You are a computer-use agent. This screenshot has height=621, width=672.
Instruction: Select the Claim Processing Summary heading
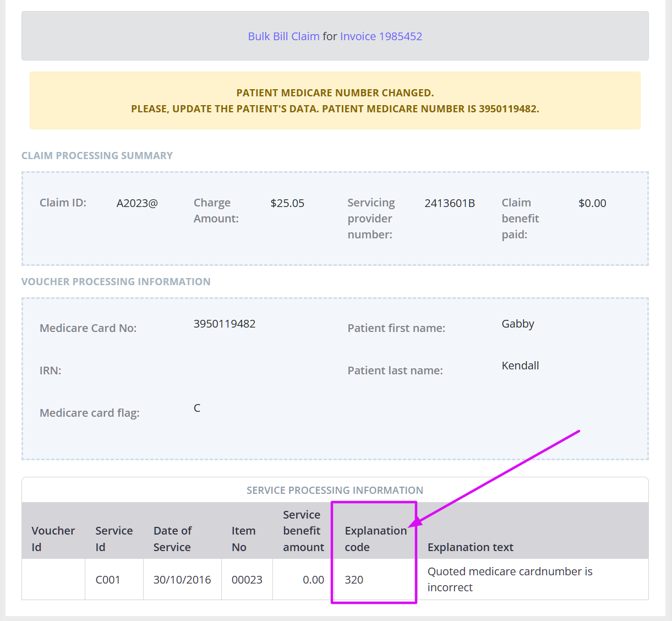(97, 156)
